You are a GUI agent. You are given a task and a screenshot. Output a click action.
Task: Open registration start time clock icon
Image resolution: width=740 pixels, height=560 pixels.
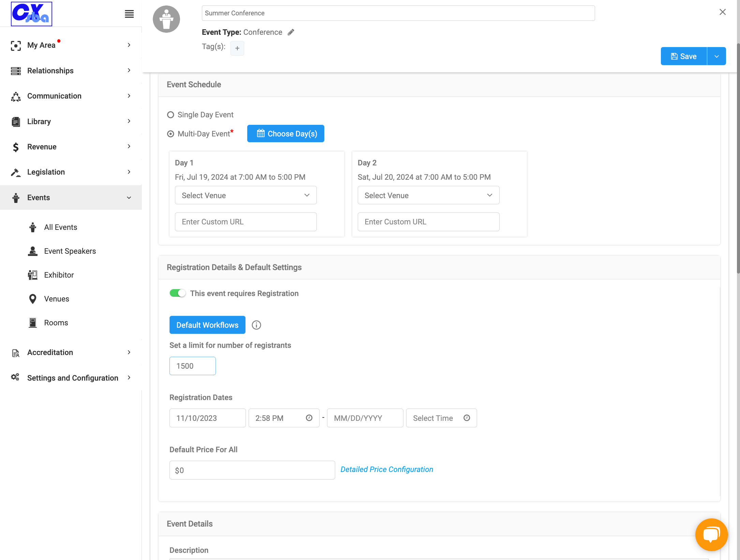309,418
